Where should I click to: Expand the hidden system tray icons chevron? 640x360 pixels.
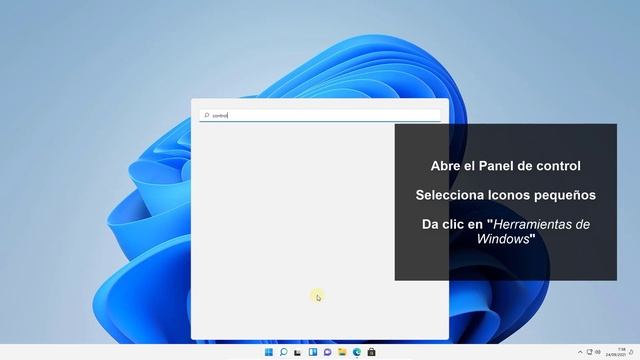[580, 352]
